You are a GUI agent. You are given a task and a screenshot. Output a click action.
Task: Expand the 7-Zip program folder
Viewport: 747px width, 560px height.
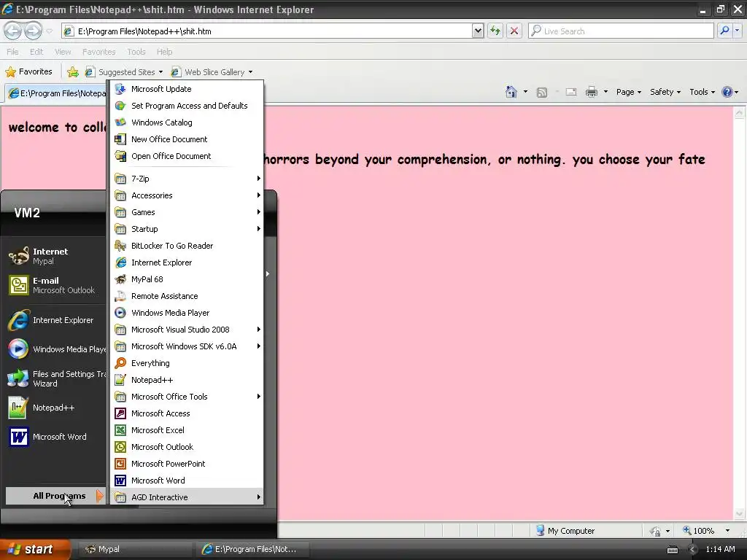coord(187,179)
